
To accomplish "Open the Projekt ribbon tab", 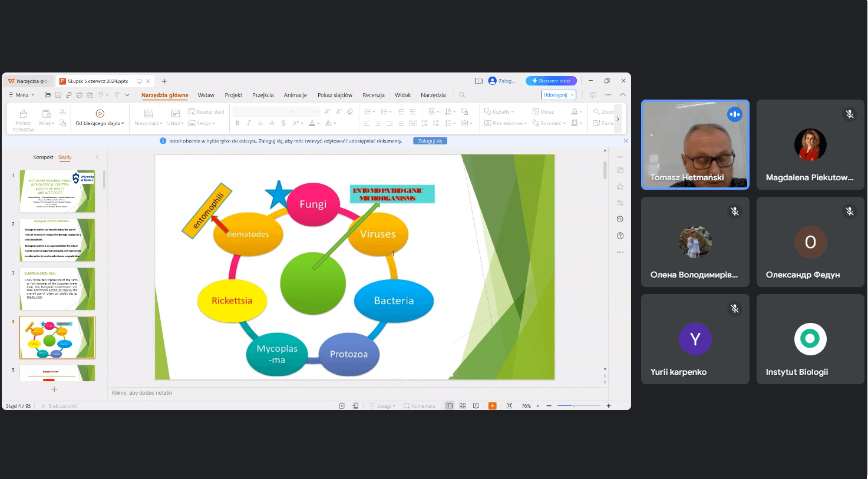I will point(233,95).
